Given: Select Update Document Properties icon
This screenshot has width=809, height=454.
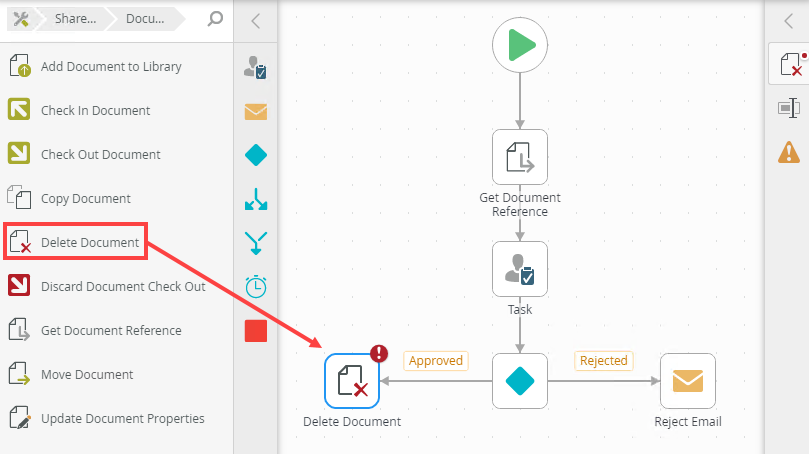Looking at the screenshot, I should click(x=20, y=417).
